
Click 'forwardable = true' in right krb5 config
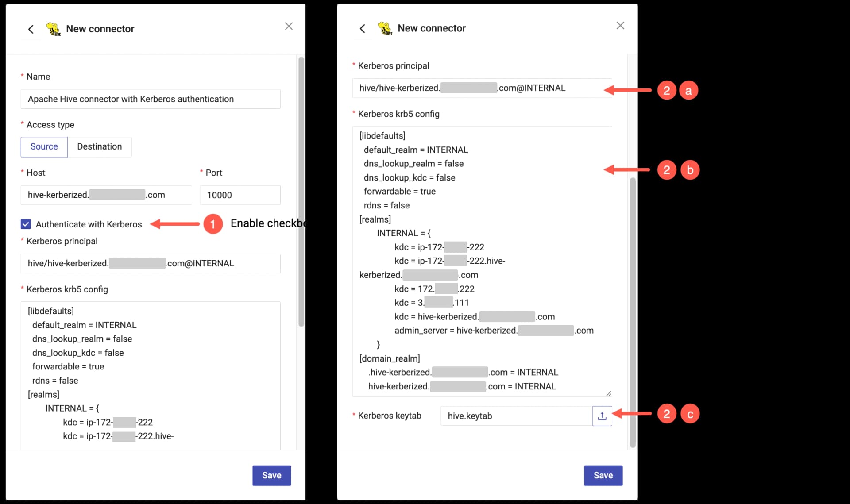point(400,191)
